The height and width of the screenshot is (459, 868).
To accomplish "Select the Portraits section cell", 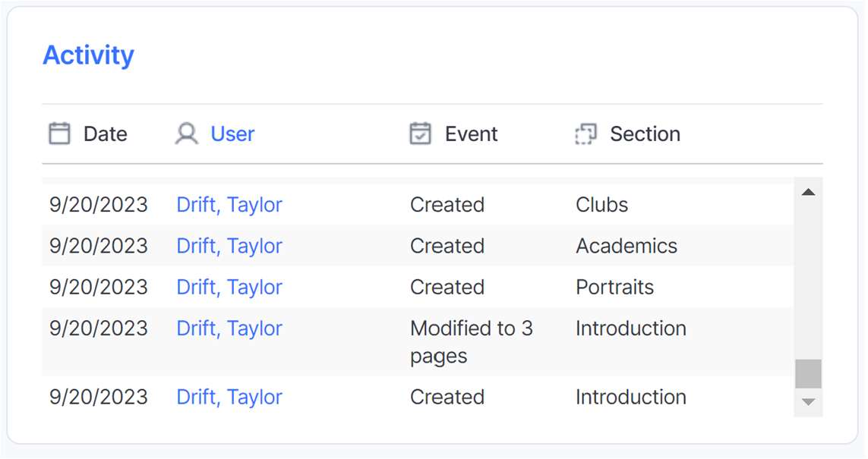I will [614, 288].
